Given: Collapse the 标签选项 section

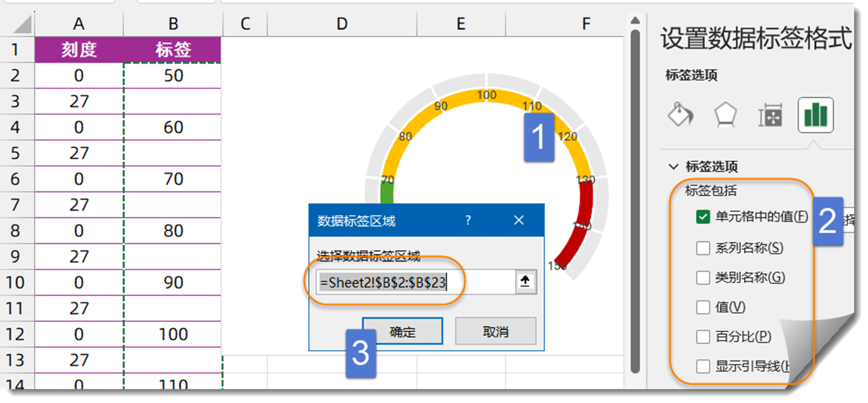Looking at the screenshot, I should pyautogui.click(x=673, y=166).
